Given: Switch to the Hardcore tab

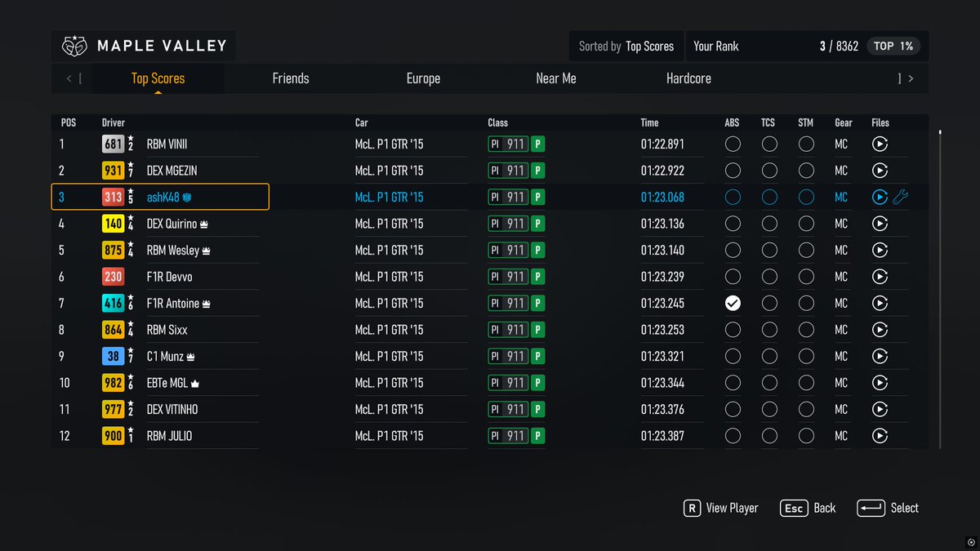Looking at the screenshot, I should (x=688, y=78).
